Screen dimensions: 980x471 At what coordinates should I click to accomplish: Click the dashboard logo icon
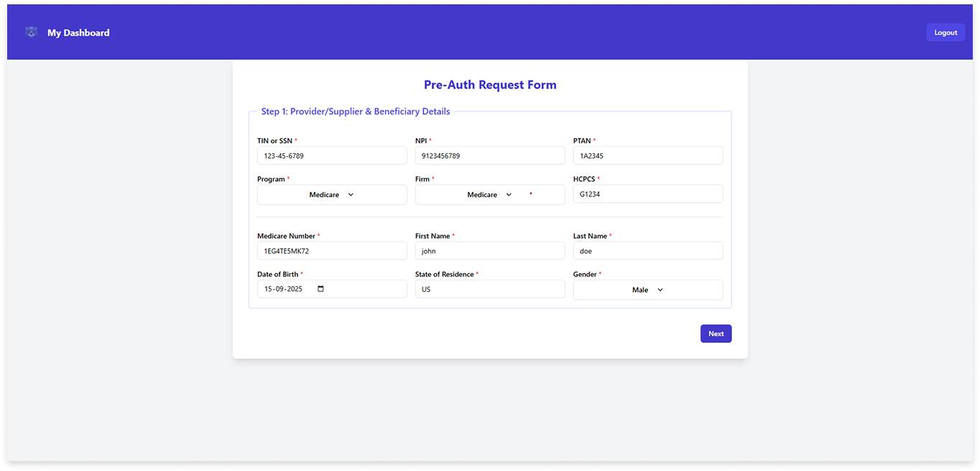(x=31, y=32)
